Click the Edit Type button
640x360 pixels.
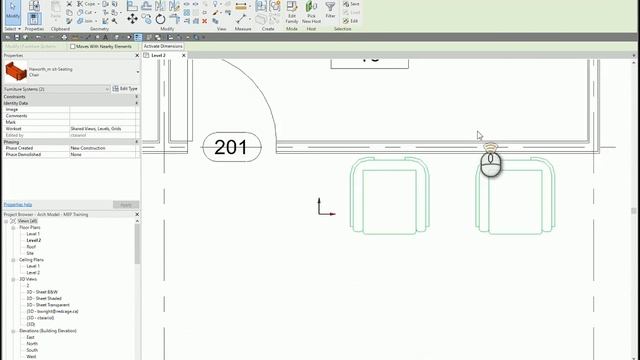pyautogui.click(x=125, y=89)
